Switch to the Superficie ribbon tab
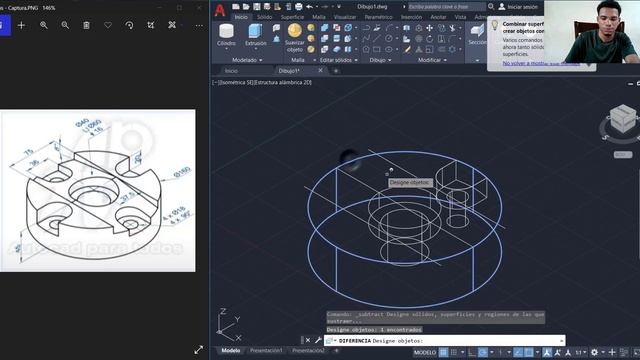 coord(292,17)
